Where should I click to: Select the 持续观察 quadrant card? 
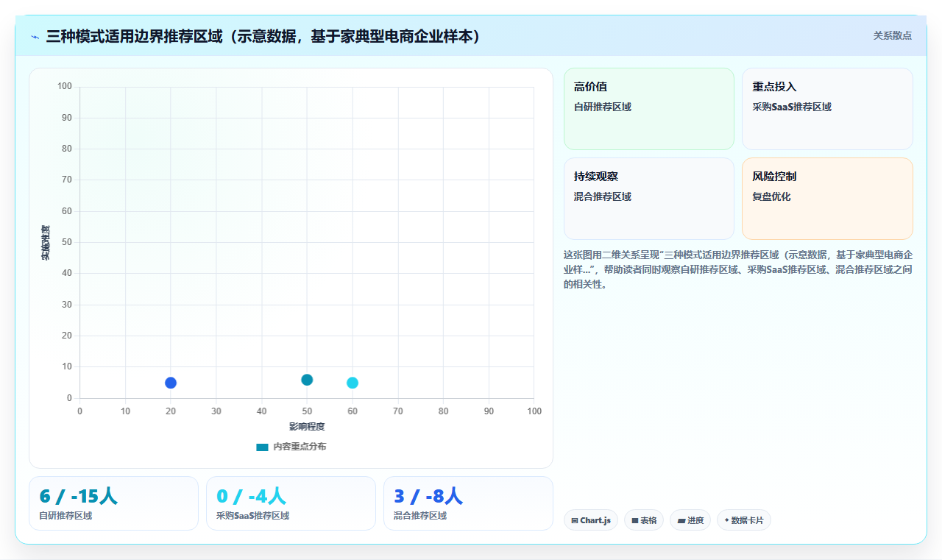pos(649,199)
